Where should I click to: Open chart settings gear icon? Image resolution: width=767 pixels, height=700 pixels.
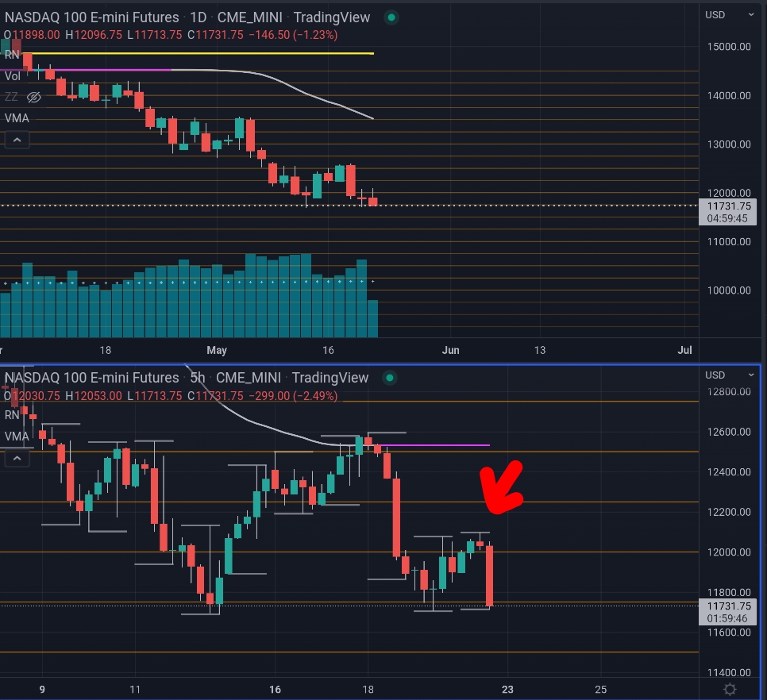point(730,689)
